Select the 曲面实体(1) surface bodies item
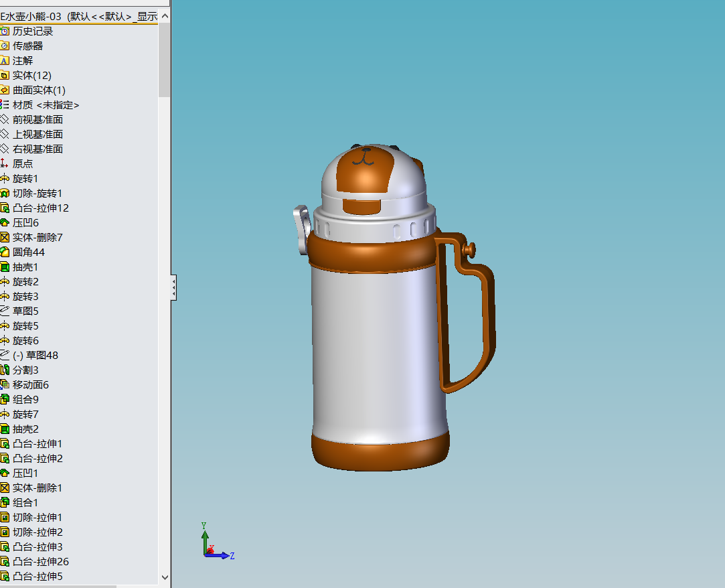725x588 pixels. point(39,90)
